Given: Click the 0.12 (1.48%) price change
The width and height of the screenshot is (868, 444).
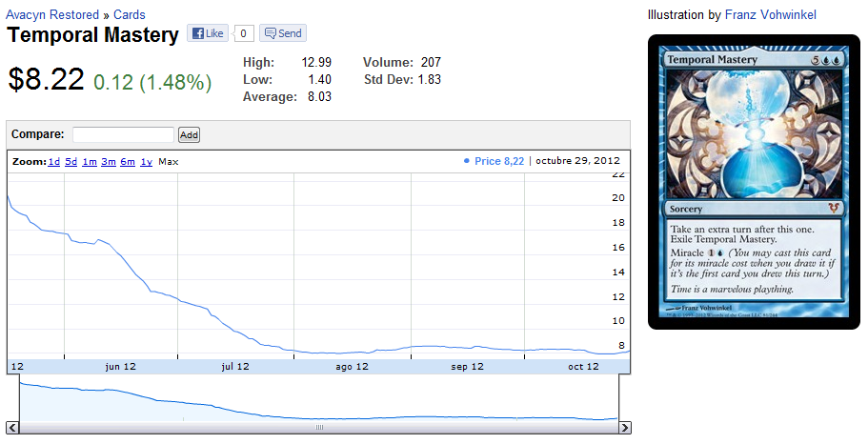Looking at the screenshot, I should tap(152, 83).
